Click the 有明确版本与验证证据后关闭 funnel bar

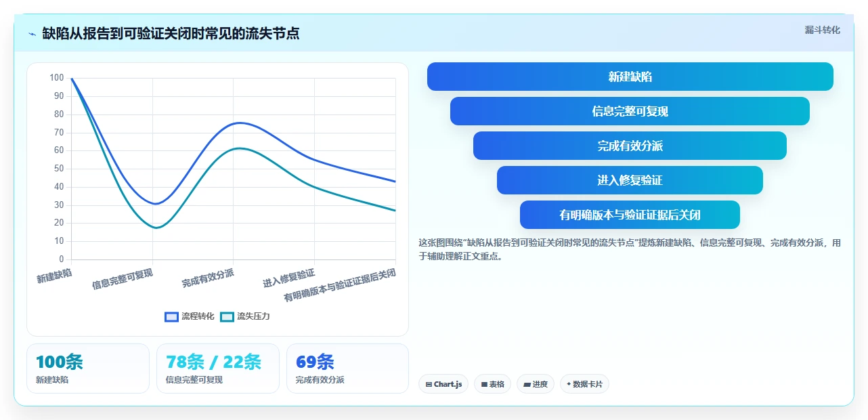(x=630, y=215)
